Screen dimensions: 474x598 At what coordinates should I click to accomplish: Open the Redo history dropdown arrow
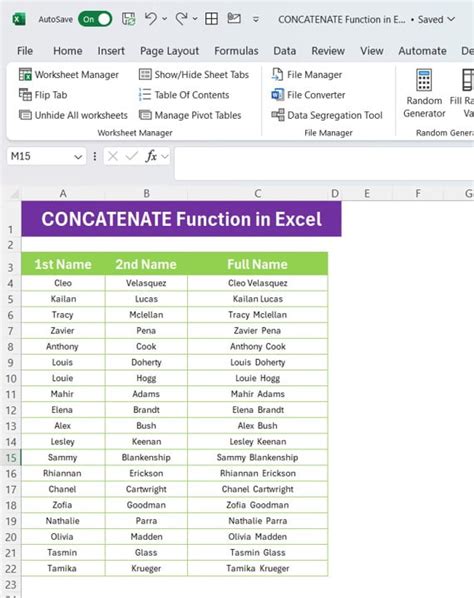[195, 19]
